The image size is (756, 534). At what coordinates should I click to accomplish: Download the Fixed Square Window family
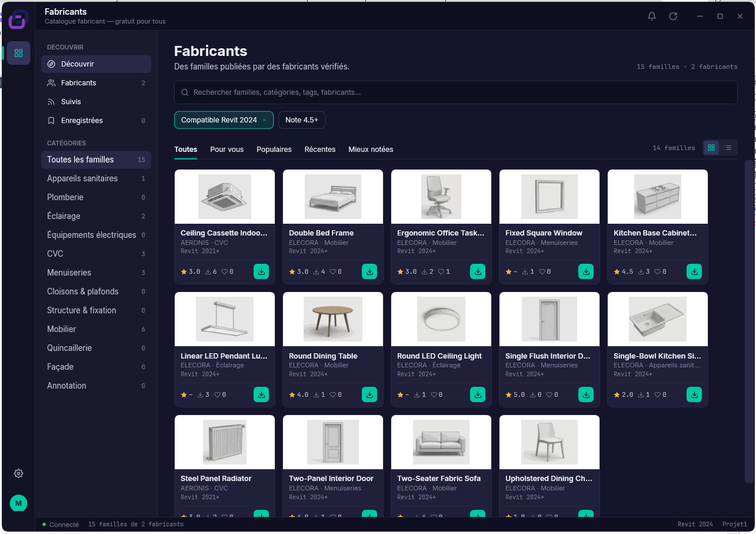pos(586,271)
